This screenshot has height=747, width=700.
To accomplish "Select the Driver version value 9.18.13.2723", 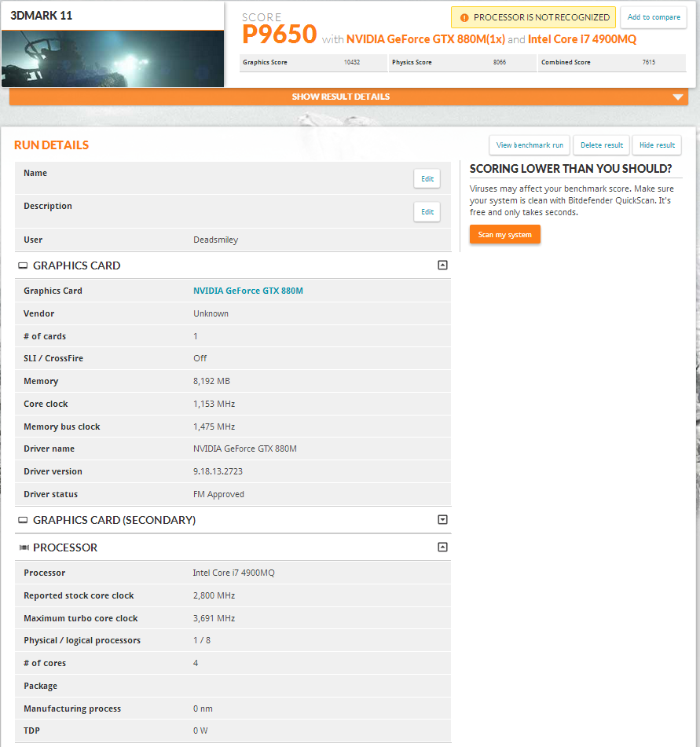I will coord(218,471).
